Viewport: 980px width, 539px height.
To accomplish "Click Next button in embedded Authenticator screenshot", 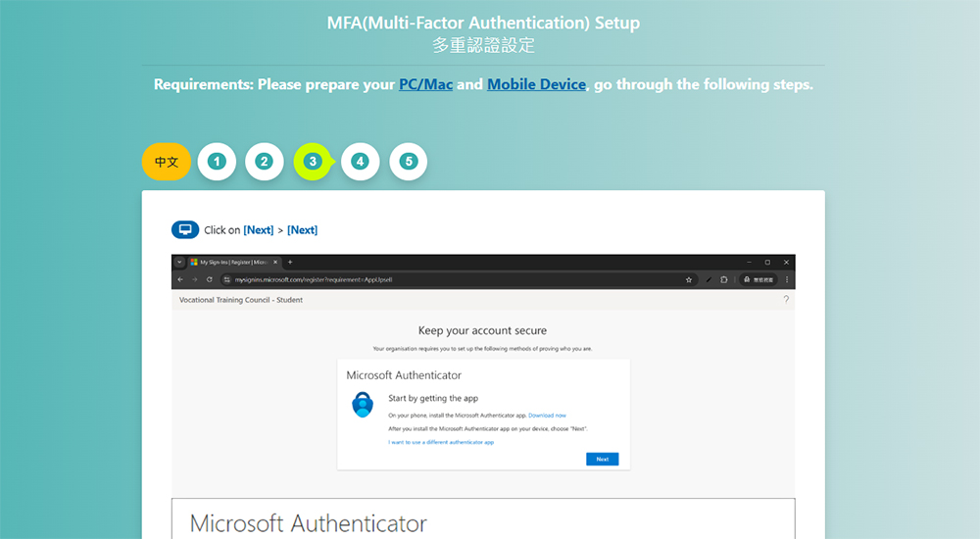I will [x=602, y=459].
